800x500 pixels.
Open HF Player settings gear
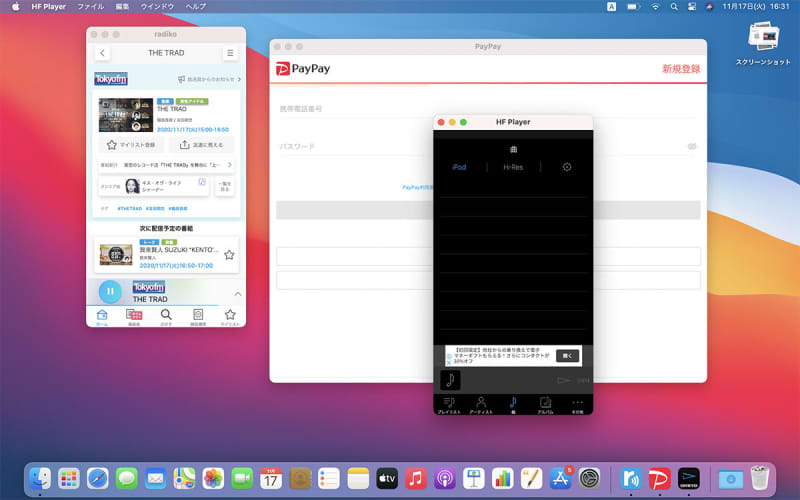coord(567,167)
